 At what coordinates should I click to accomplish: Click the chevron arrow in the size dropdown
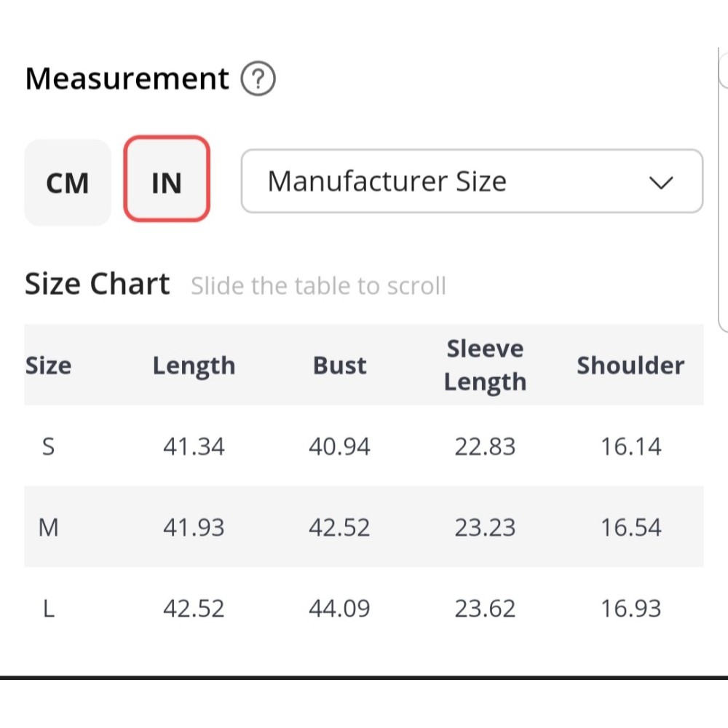tap(660, 182)
